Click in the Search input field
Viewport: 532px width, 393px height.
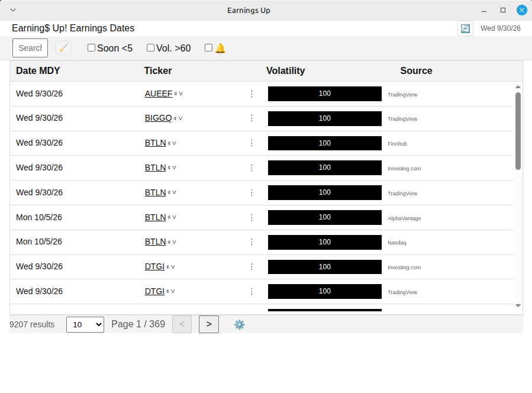30,48
